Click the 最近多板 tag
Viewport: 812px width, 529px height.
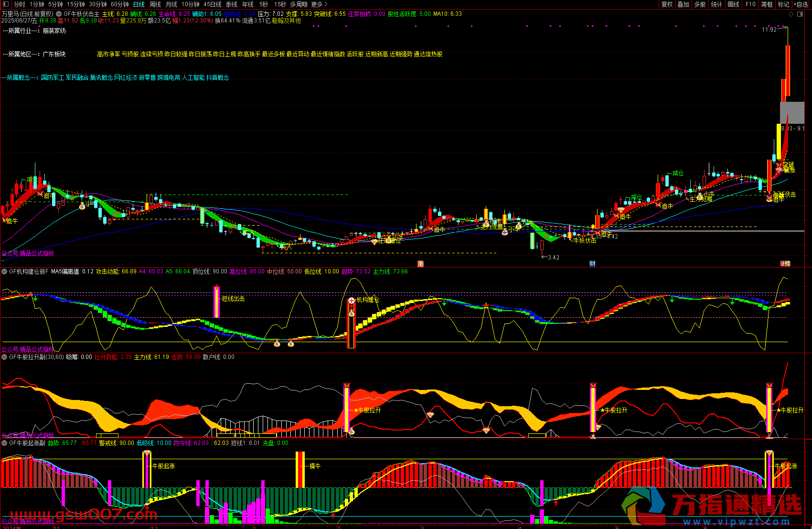point(273,54)
